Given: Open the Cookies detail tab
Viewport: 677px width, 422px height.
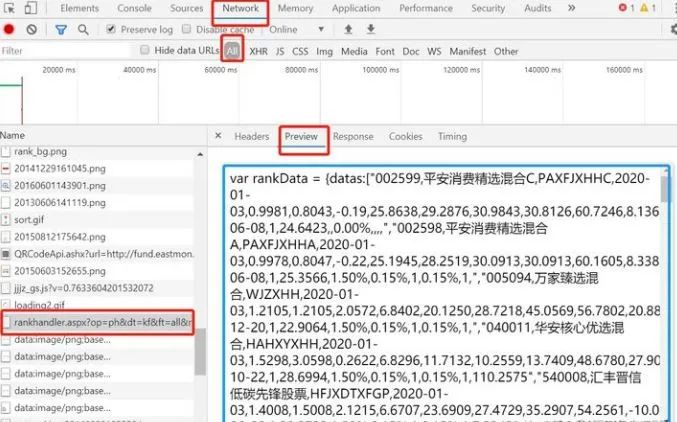Looking at the screenshot, I should pos(405,136).
